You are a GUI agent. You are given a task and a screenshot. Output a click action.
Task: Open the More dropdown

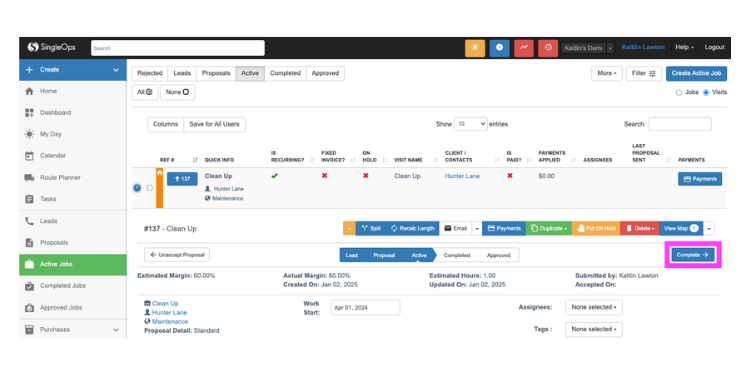pos(607,74)
